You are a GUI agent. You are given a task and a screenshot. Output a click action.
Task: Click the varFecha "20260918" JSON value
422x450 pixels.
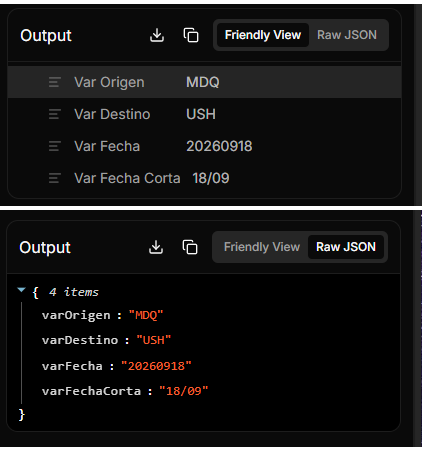156,366
